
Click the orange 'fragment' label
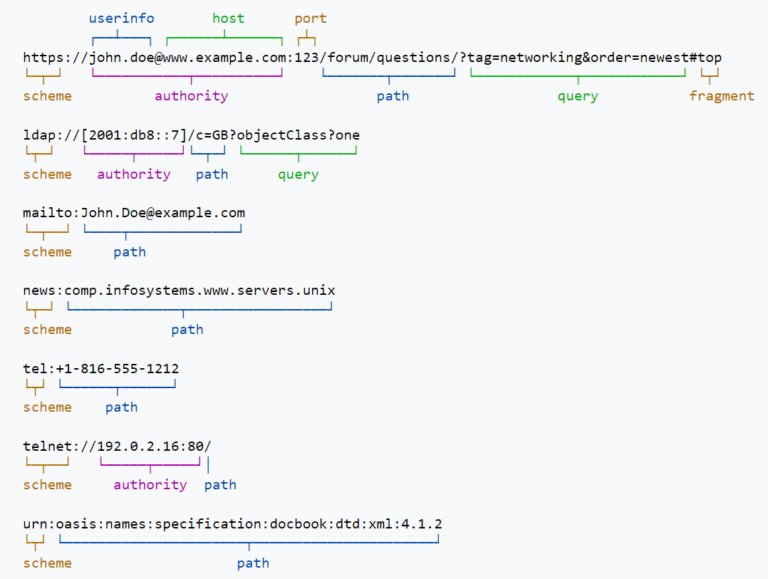tap(721, 96)
